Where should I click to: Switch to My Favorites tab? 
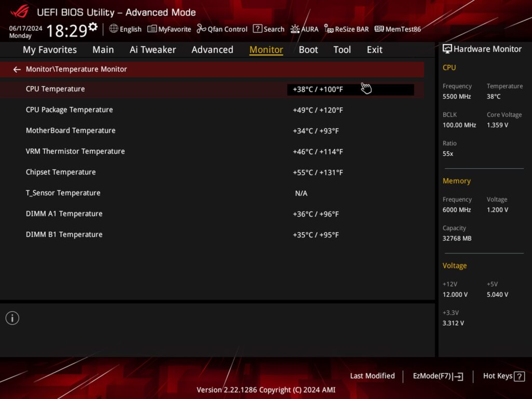coord(50,49)
